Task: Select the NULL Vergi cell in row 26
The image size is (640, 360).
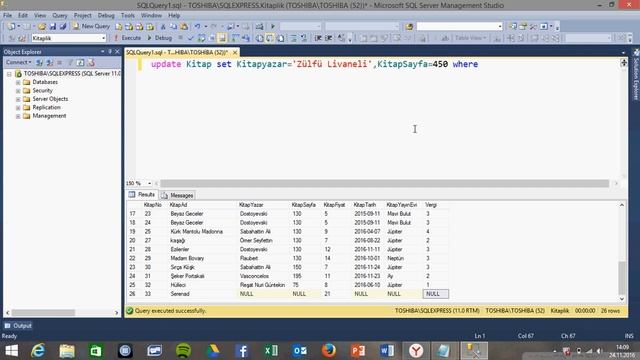Action: pos(436,294)
